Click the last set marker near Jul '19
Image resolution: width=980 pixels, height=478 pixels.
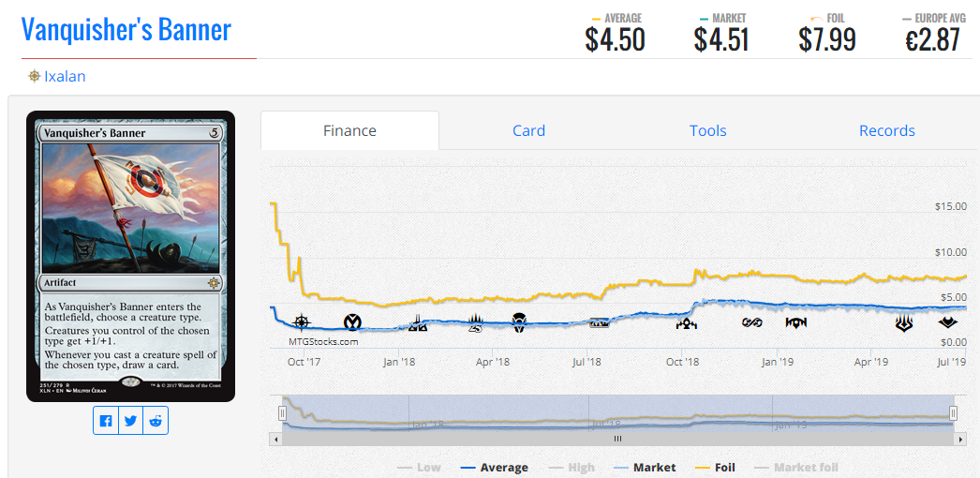[x=947, y=323]
